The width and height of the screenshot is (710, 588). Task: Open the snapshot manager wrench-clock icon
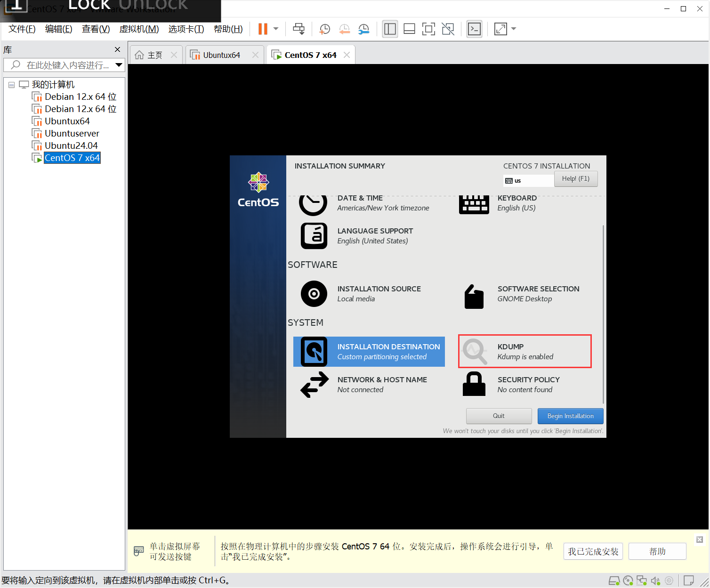click(363, 29)
